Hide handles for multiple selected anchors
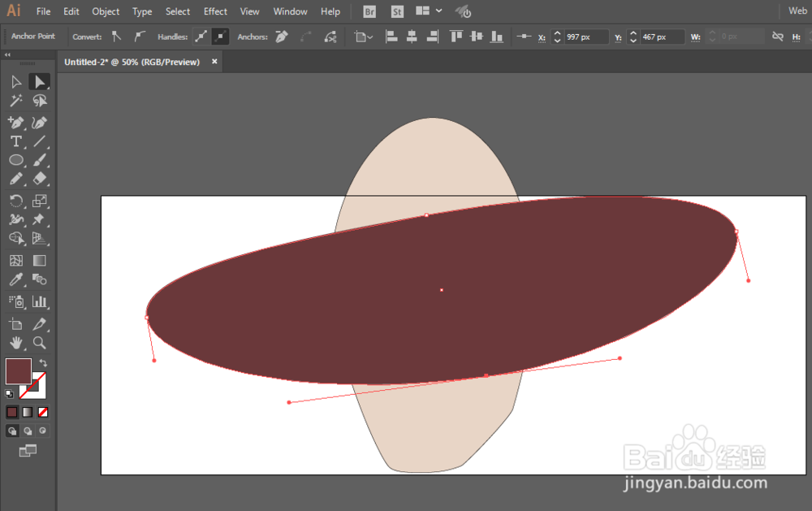 [220, 37]
